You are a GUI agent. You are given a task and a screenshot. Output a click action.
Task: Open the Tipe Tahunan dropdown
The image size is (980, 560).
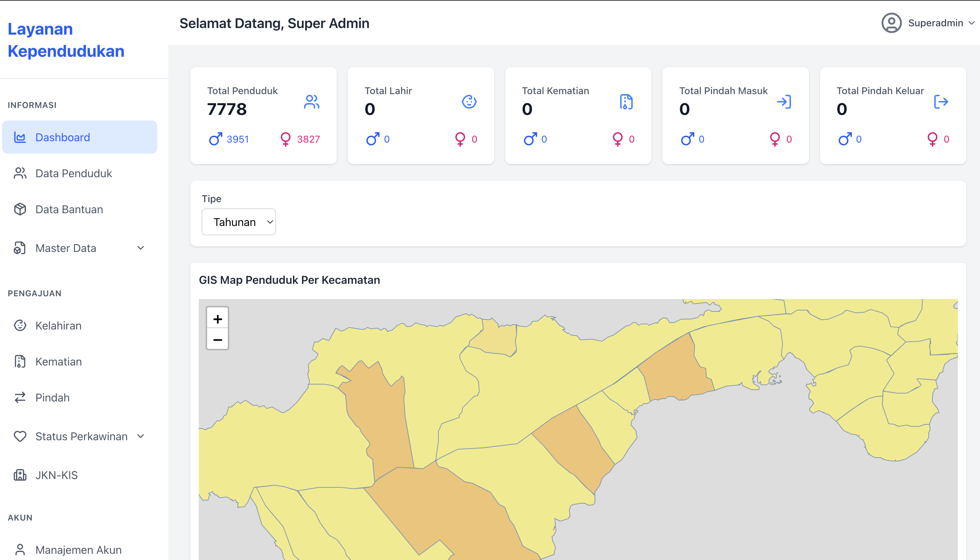(x=238, y=222)
